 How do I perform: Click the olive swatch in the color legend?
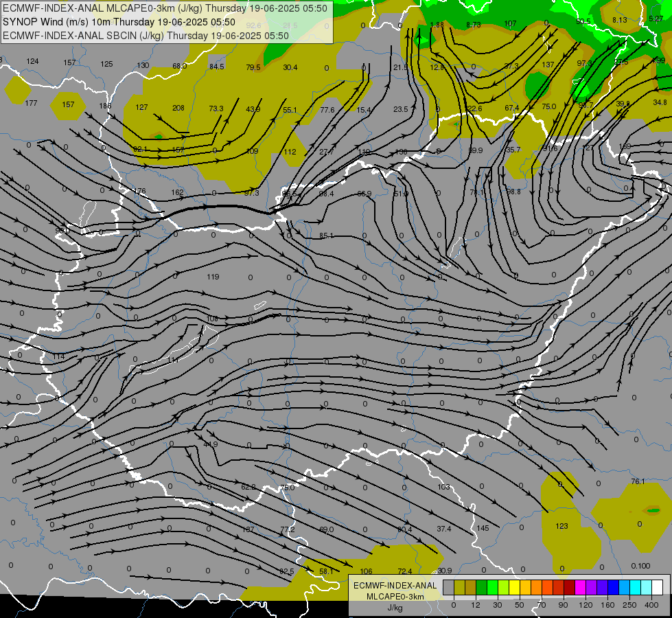(459, 587)
